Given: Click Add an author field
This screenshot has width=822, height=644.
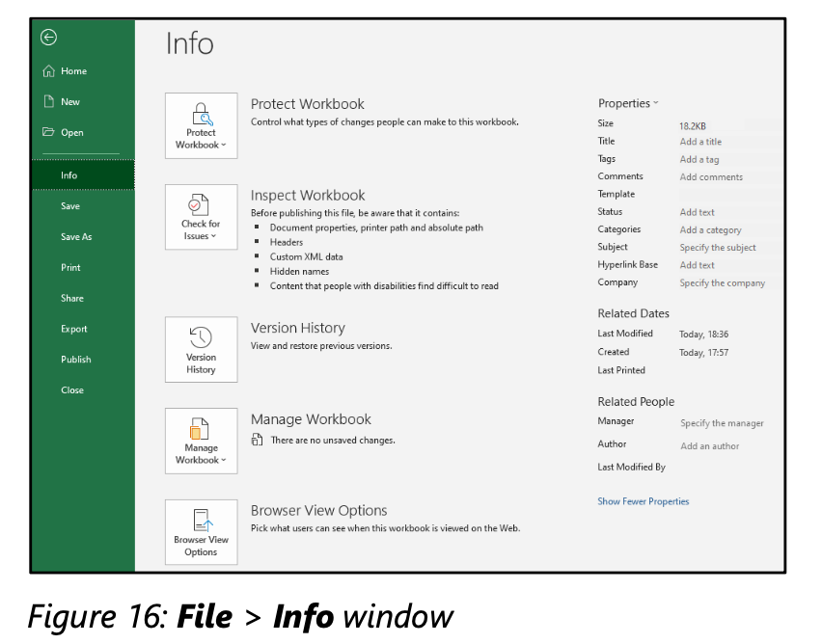Looking at the screenshot, I should [x=709, y=446].
